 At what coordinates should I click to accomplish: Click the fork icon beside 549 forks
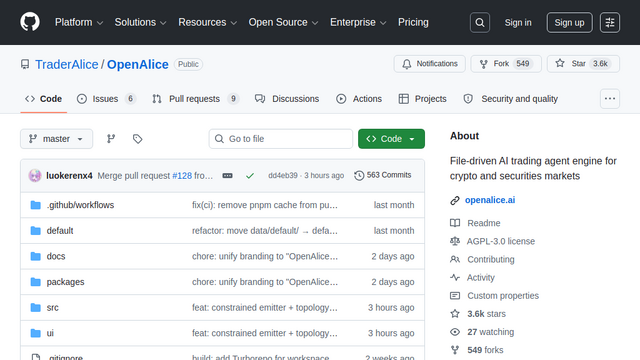click(455, 350)
